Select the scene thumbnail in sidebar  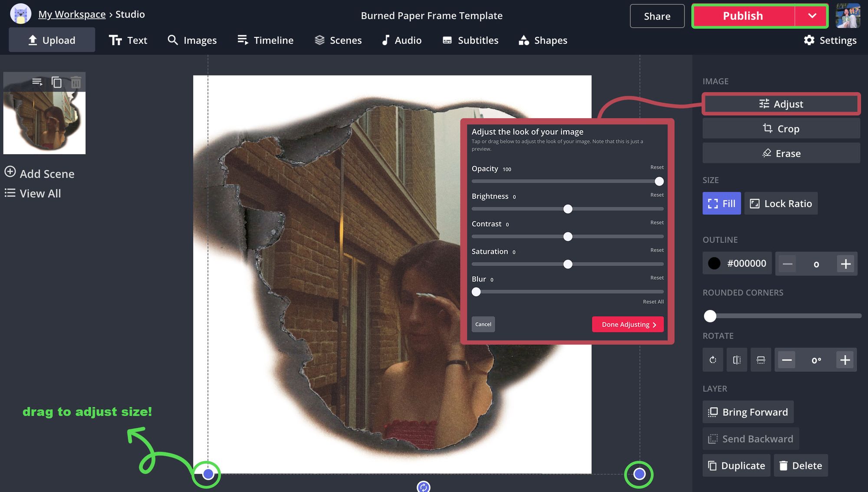(x=44, y=122)
